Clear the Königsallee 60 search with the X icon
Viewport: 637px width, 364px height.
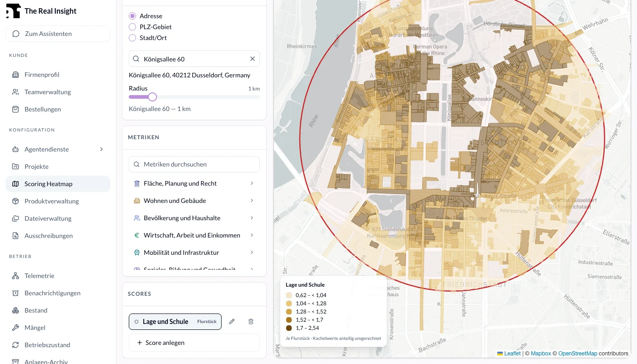click(x=253, y=59)
